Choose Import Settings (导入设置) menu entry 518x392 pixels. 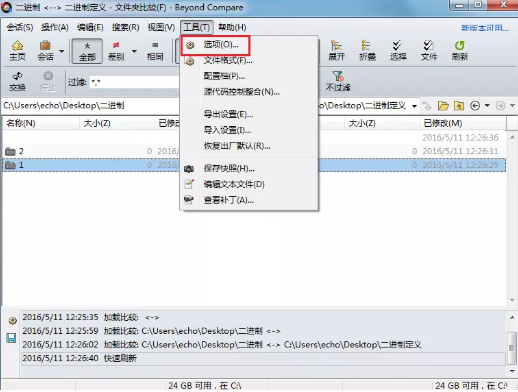(249, 130)
